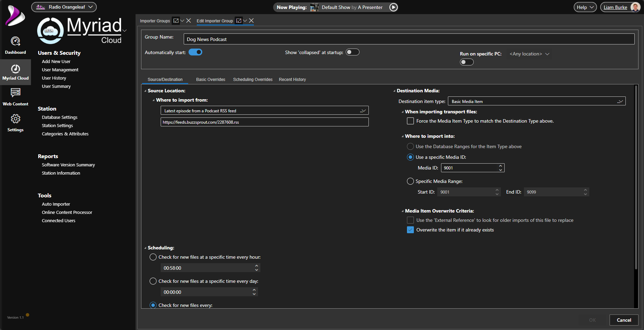Switch to the Basic Overrides tab
Image resolution: width=644 pixels, height=330 pixels.
tap(211, 80)
